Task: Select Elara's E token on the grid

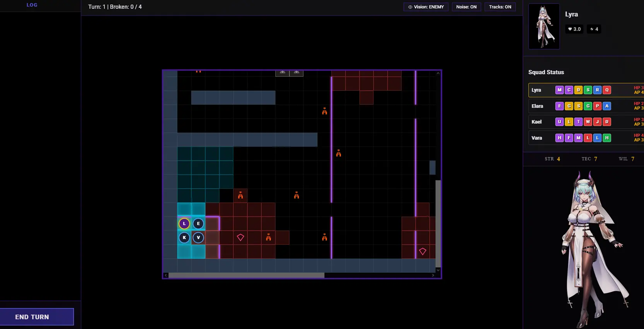Action: 198,224
